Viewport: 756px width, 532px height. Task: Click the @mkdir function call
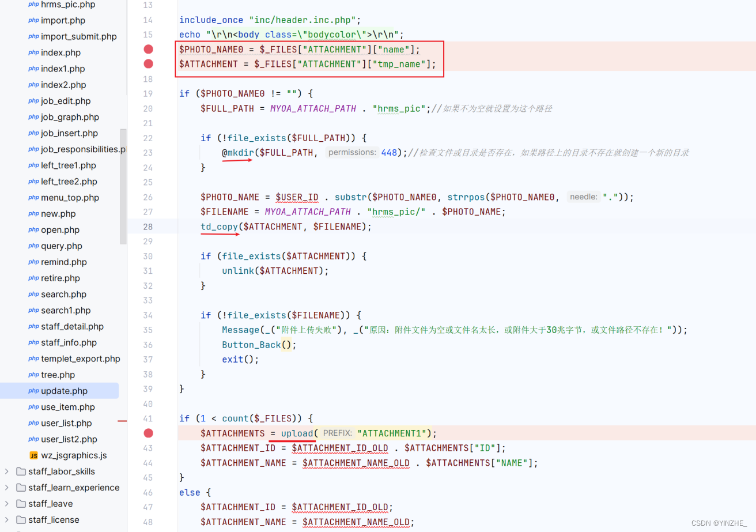[238, 153]
